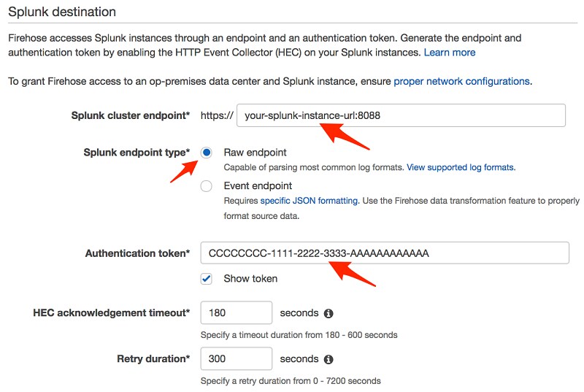Open the specific JSON formatting link
The image size is (584, 392).
[309, 201]
